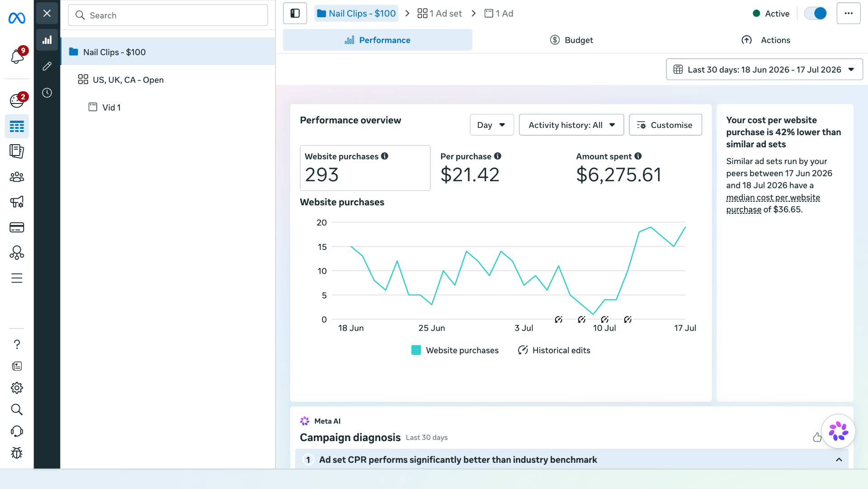868x489 pixels.
Task: Select Nail Clips - $100 campaign in tree
Action: coord(168,52)
